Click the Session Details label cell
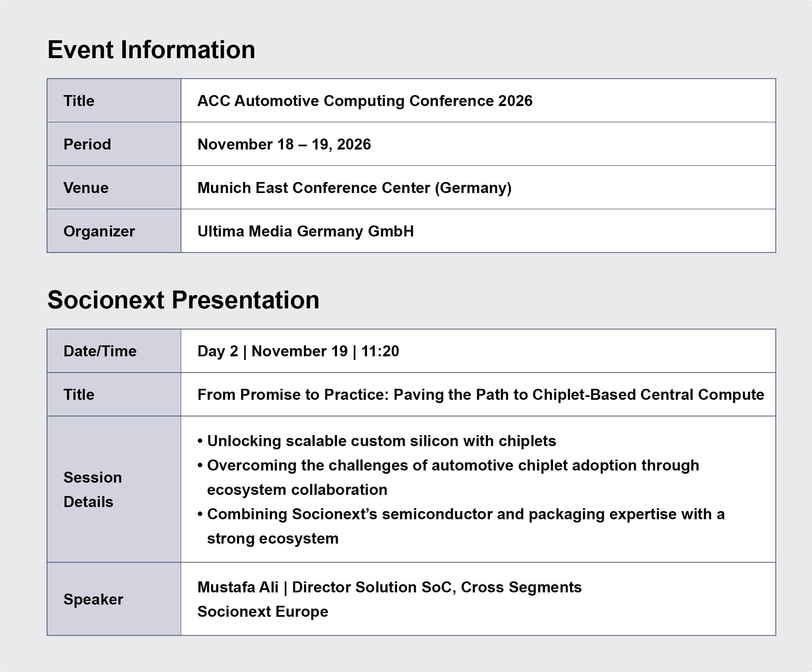This screenshot has height=672, width=812. 114,489
